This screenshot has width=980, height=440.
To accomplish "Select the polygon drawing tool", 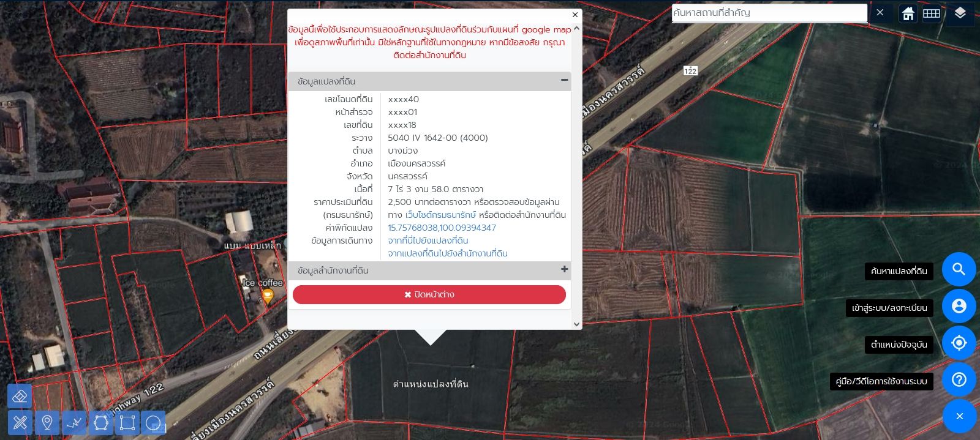I will (101, 423).
